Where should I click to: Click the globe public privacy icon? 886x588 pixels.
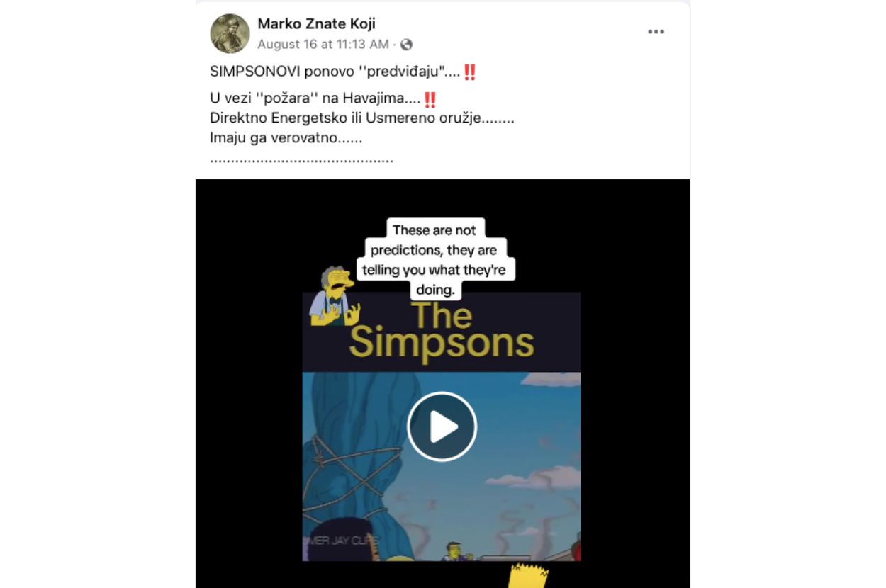point(406,45)
